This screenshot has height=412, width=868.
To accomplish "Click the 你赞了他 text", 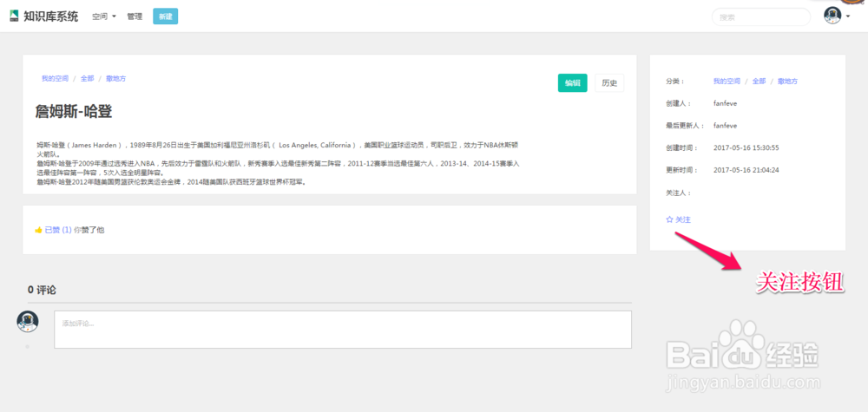I will pos(89,230).
